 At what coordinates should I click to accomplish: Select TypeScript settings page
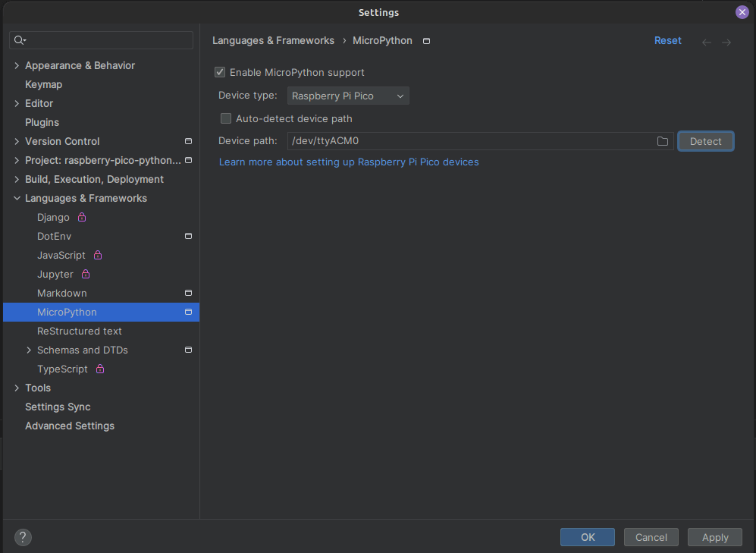[x=62, y=369]
